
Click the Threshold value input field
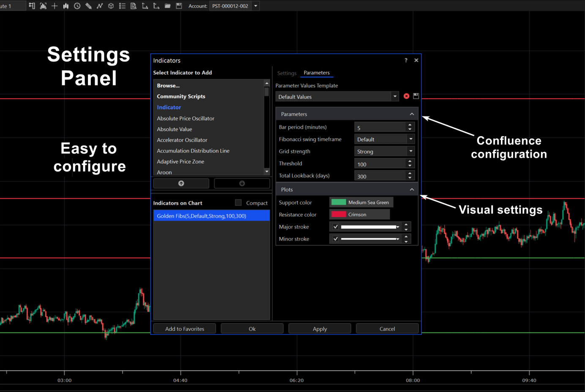380,164
